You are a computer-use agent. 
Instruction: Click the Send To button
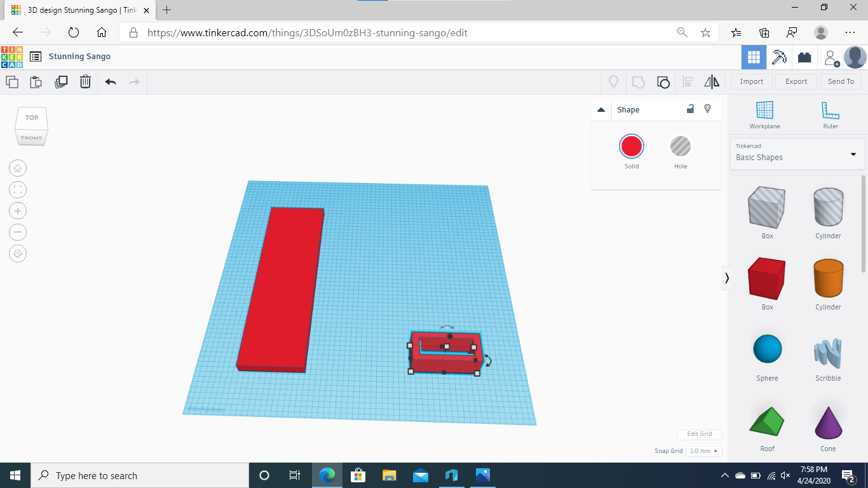[x=841, y=81]
